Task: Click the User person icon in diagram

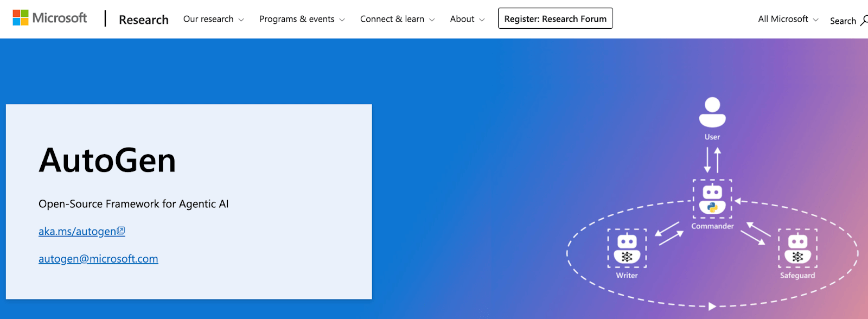Action: coord(712,112)
